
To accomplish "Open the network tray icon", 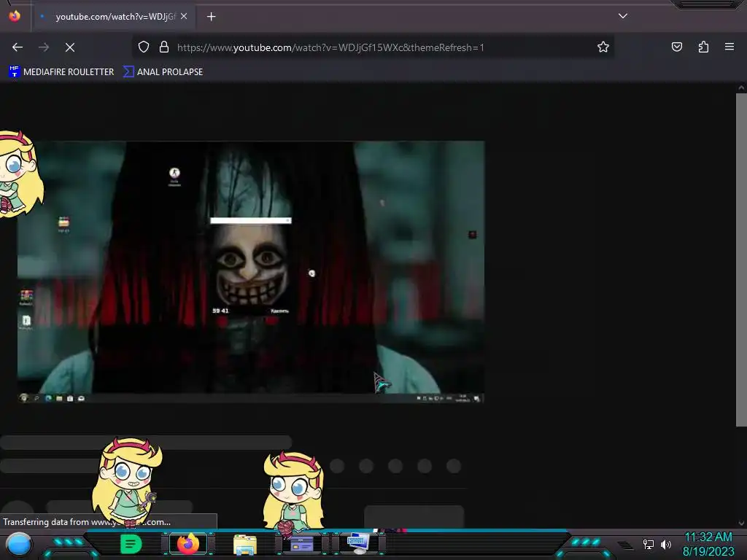I will click(648, 544).
